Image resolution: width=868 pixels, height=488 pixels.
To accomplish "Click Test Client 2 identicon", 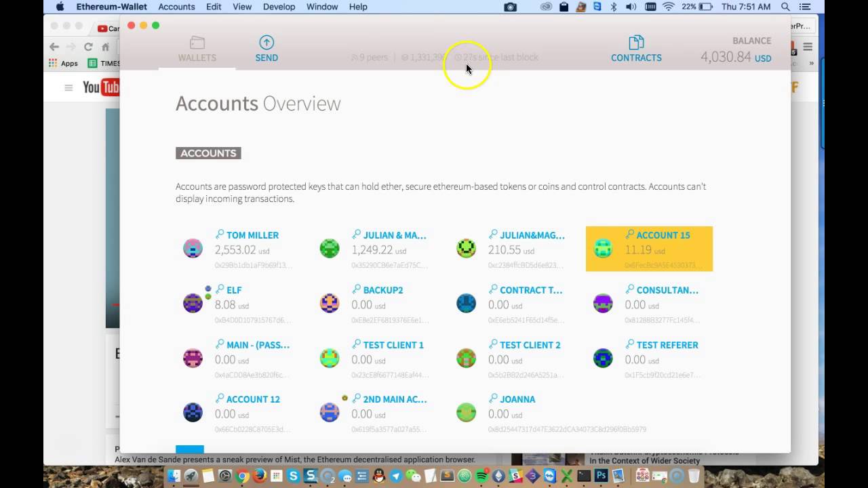I will click(x=466, y=358).
